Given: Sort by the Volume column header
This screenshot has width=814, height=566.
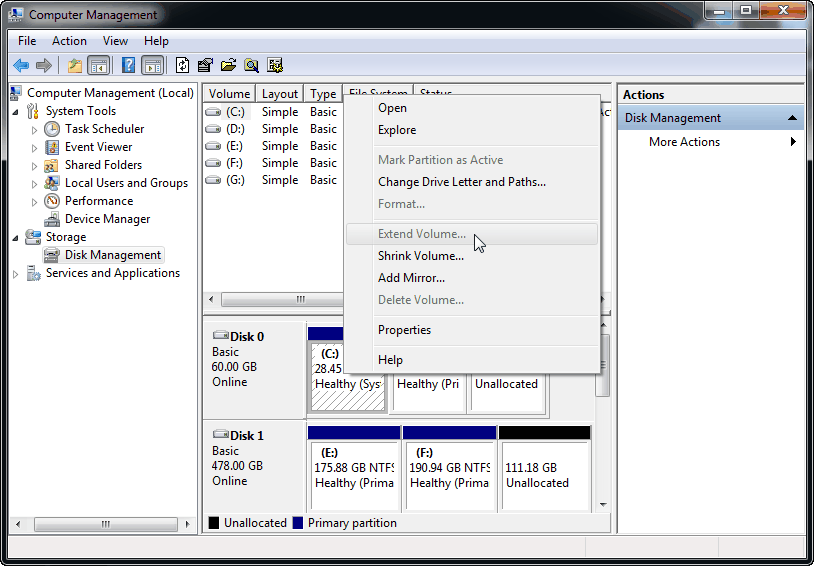Looking at the screenshot, I should click(229, 94).
